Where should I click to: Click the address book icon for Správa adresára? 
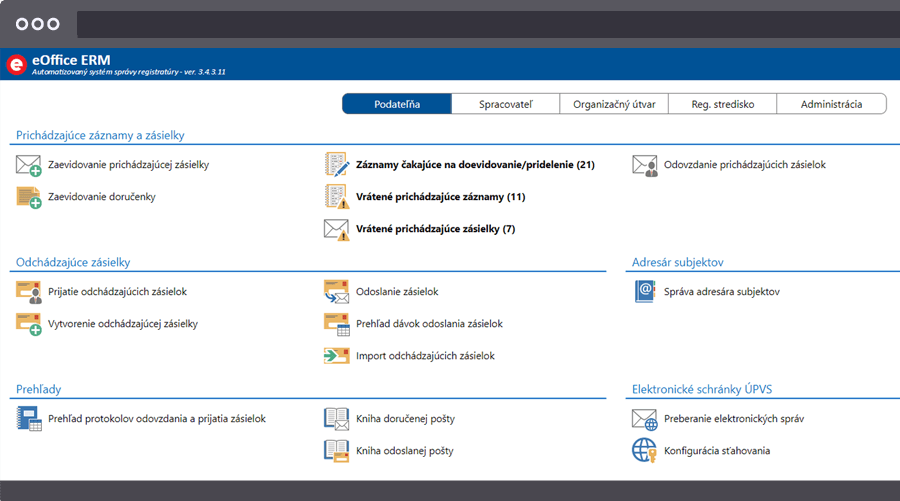[x=645, y=292]
